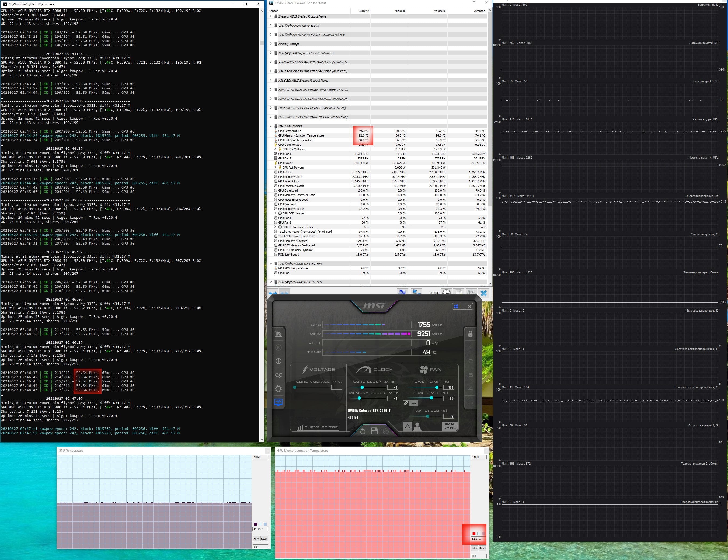Viewport: 728px width, 560px height.
Task: Select Afterburner profile slot 3
Action: click(x=470, y=375)
